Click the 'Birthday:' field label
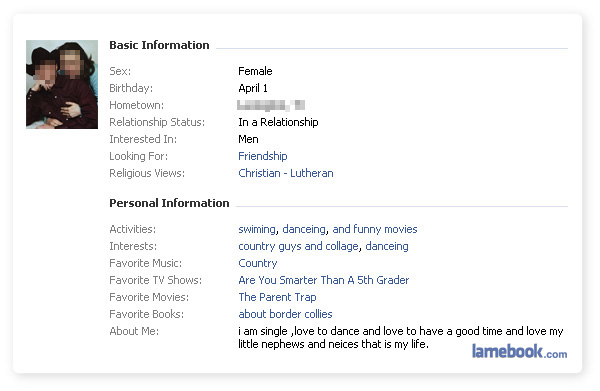Viewport: 600px width, 391px height. point(131,88)
